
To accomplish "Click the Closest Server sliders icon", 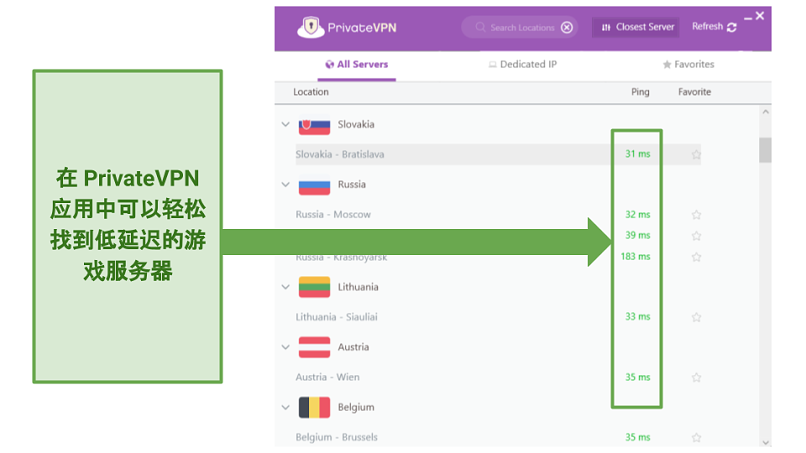I will coord(606,27).
